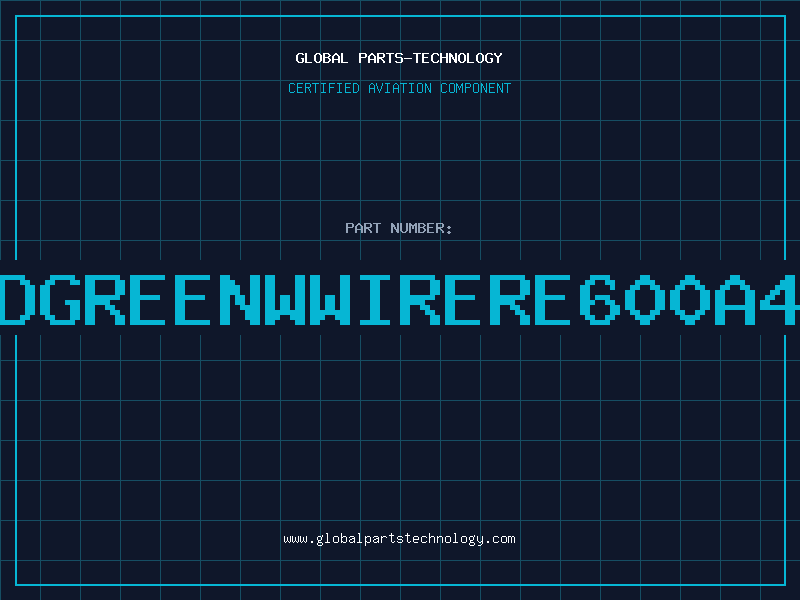The height and width of the screenshot is (600, 800).
Task: Click the word CERTIFIED in the subtitle
Action: pos(322,88)
